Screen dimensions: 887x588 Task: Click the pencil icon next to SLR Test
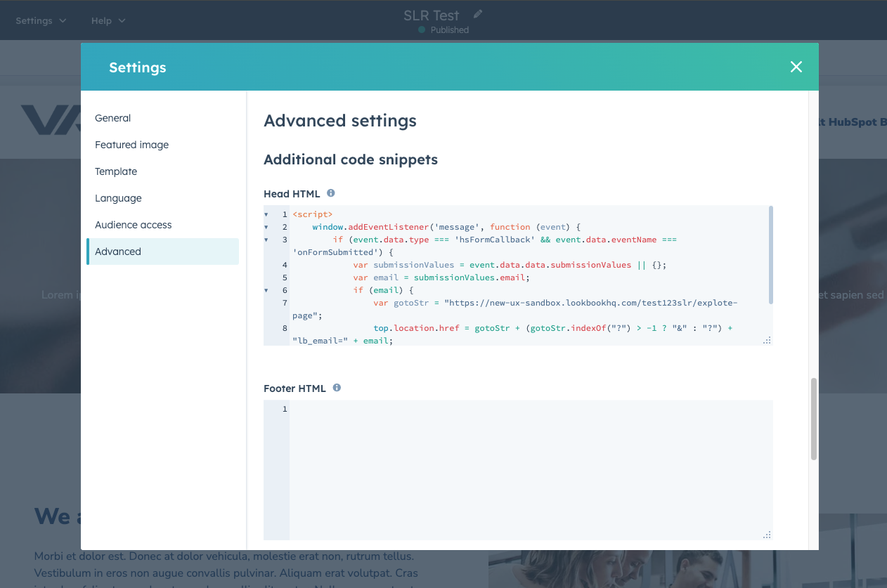point(478,14)
